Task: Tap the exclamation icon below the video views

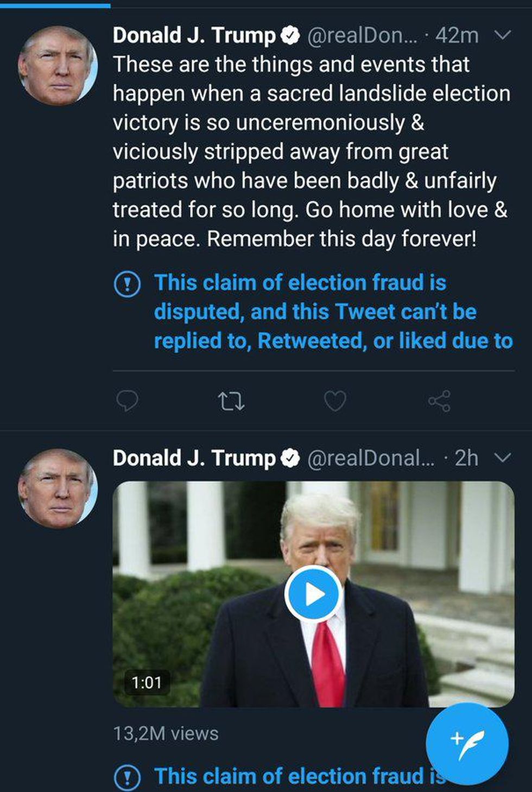Action: coord(128,777)
